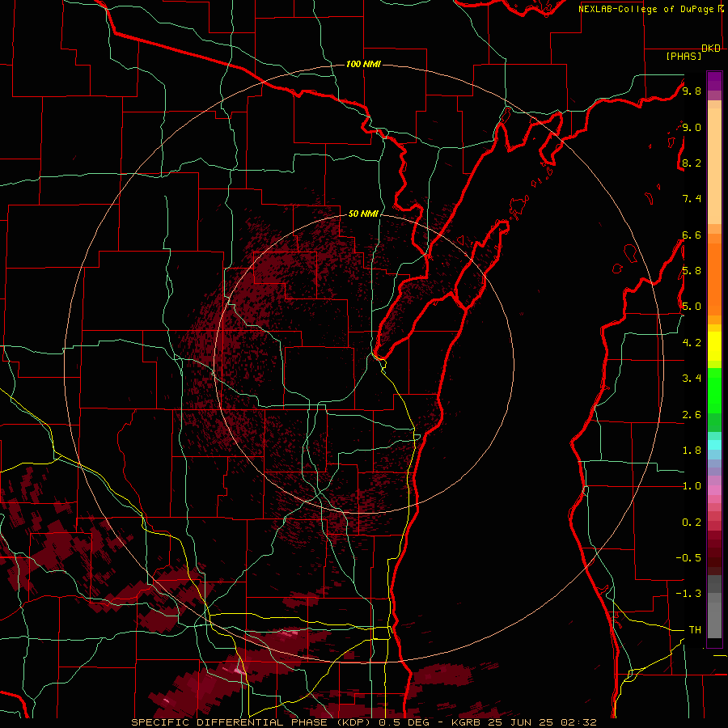Click the DKD legend label

point(711,49)
